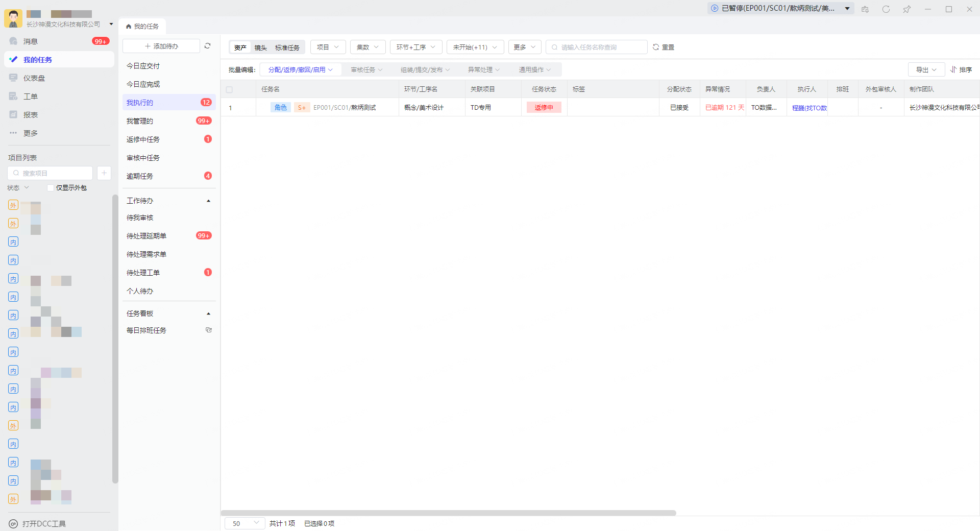This screenshot has width=980, height=531.
Task: Click the 报表 reports icon
Action: 13,115
